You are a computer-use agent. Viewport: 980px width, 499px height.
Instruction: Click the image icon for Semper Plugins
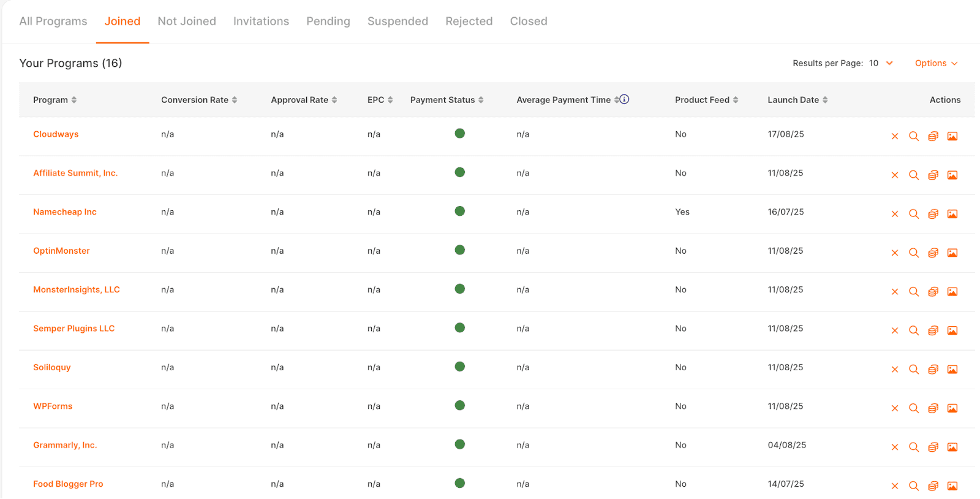[x=952, y=330]
